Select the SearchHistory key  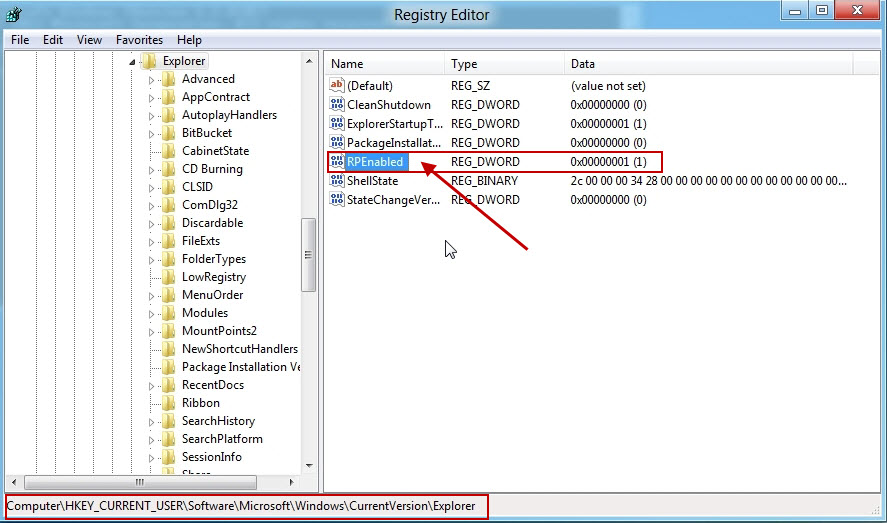click(218, 421)
